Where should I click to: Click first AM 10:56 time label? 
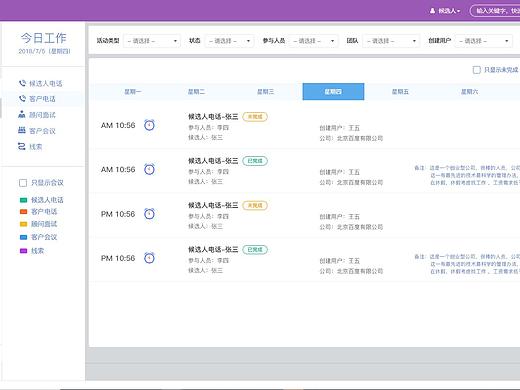[118, 125]
